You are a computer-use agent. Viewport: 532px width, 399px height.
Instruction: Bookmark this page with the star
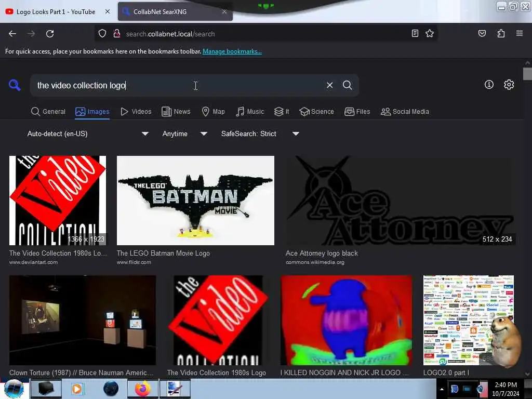(x=430, y=33)
